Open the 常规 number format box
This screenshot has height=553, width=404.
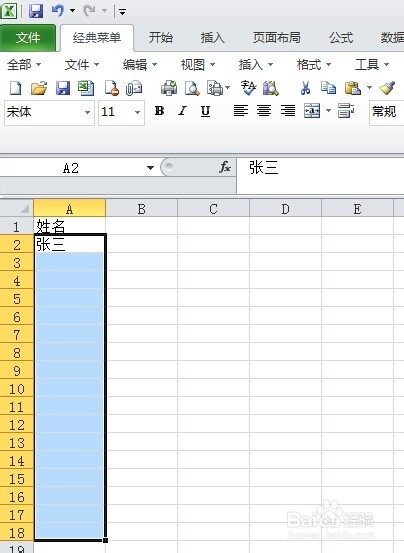386,113
